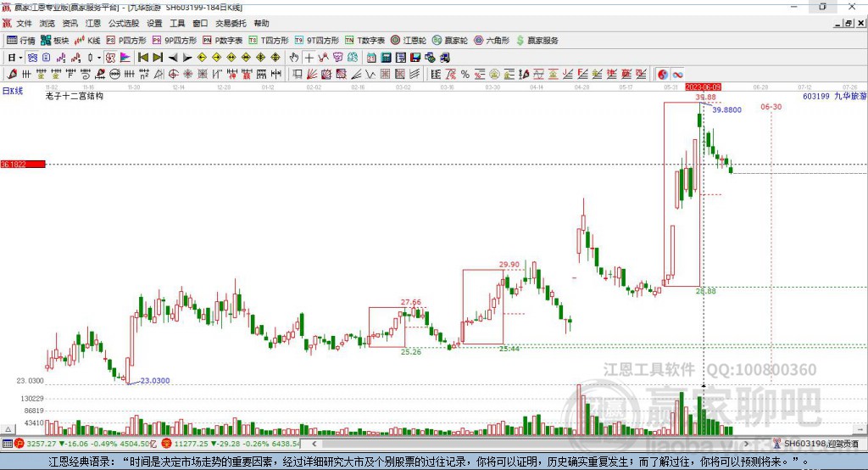The height and width of the screenshot is (470, 868).
Task: Toggle the crosshair cursor
Action: point(309,58)
